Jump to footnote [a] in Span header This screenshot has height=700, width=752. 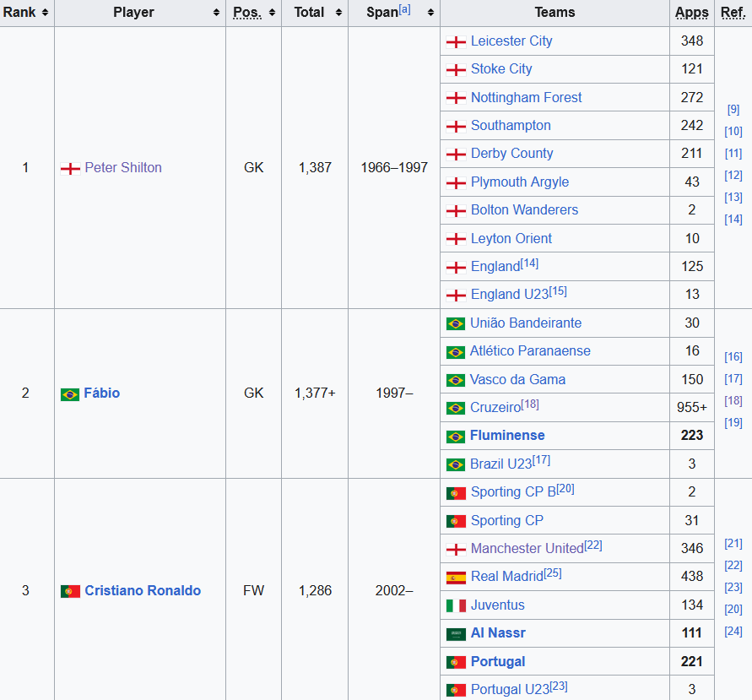click(x=404, y=9)
